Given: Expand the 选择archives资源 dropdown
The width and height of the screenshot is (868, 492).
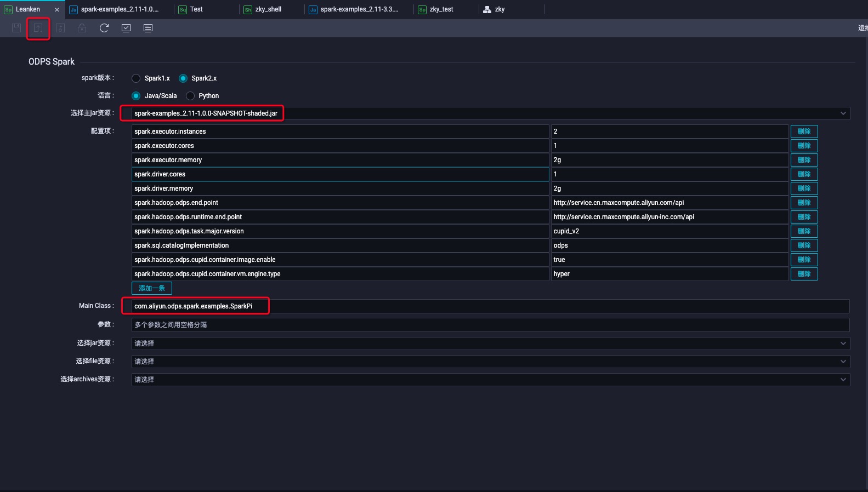Looking at the screenshot, I should 491,380.
